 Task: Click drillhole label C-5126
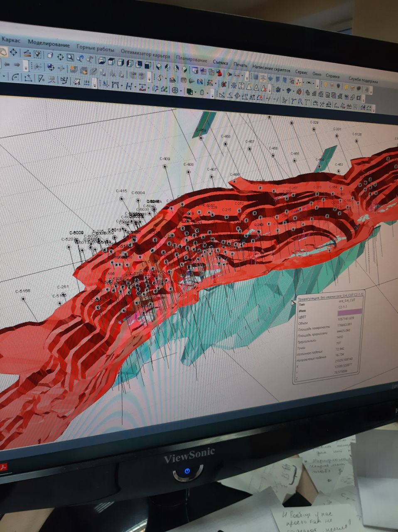[x=357, y=134]
